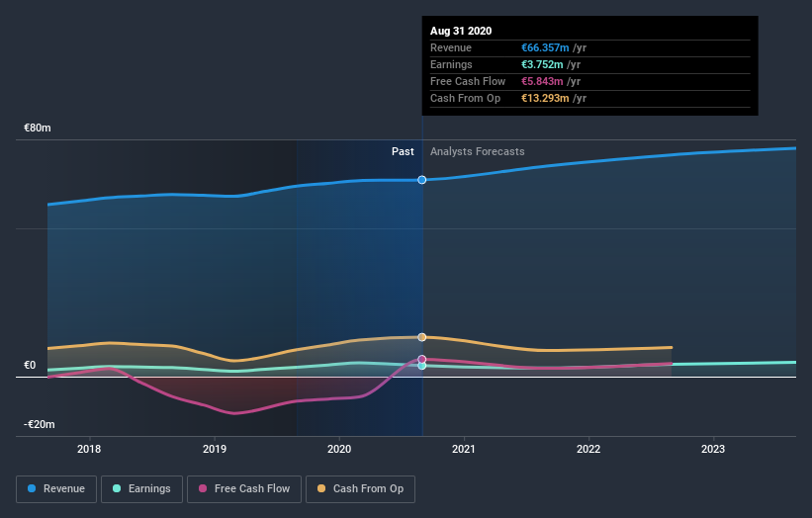Click the €3.752m earnings value in tooltip

(542, 64)
